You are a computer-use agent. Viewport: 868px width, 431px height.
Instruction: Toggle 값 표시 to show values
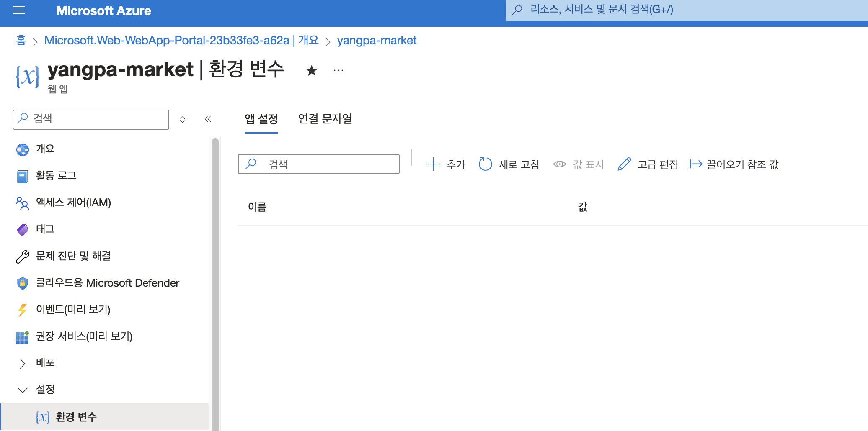click(579, 164)
